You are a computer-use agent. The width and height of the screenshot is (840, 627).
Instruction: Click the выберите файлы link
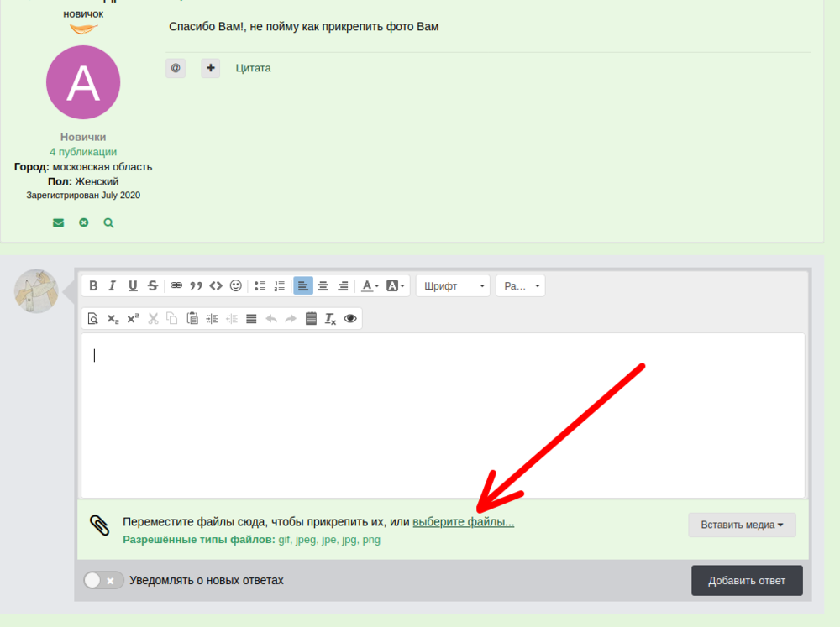pos(463,522)
